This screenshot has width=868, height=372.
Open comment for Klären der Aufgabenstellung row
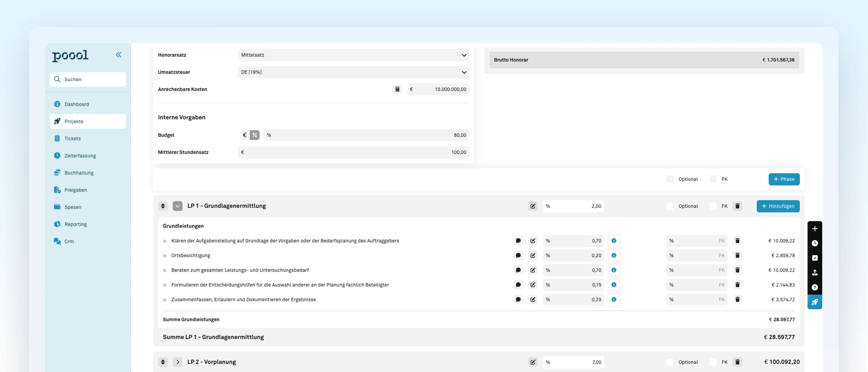518,241
